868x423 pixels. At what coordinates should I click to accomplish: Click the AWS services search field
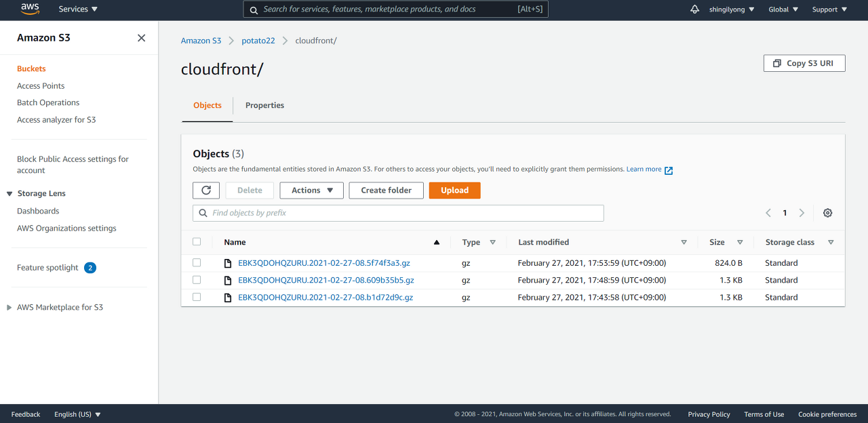click(x=395, y=9)
